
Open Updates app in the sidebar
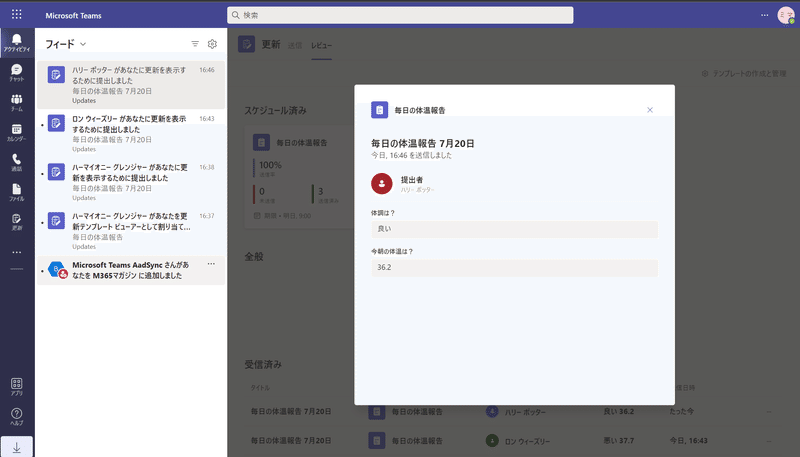17,222
